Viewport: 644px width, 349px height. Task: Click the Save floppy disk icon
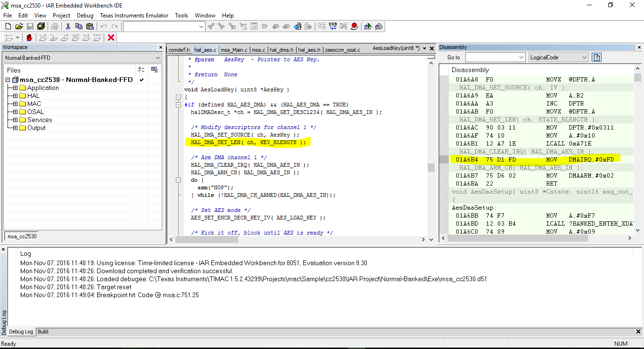click(30, 26)
